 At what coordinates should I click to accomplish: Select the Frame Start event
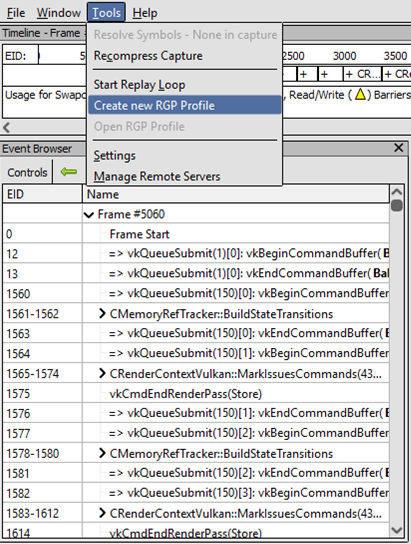pos(196,234)
